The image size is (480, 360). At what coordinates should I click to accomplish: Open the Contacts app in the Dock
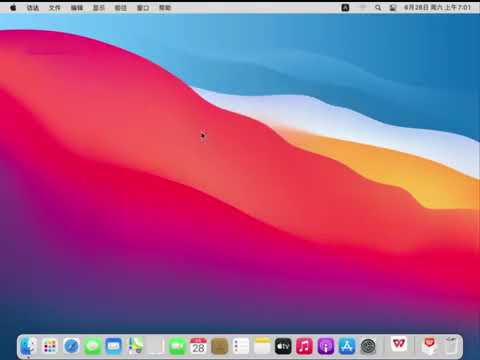[x=220, y=346]
